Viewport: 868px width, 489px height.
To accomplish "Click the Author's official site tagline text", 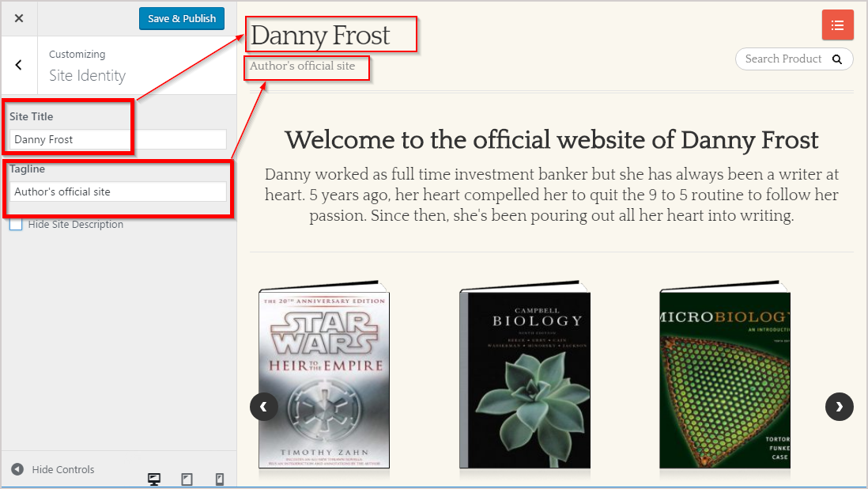I will (302, 66).
